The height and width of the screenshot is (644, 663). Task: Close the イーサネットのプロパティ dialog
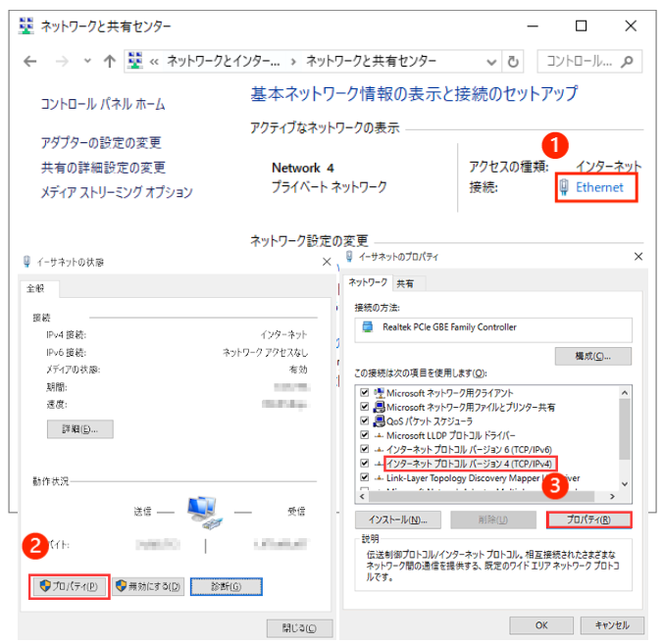(638, 256)
